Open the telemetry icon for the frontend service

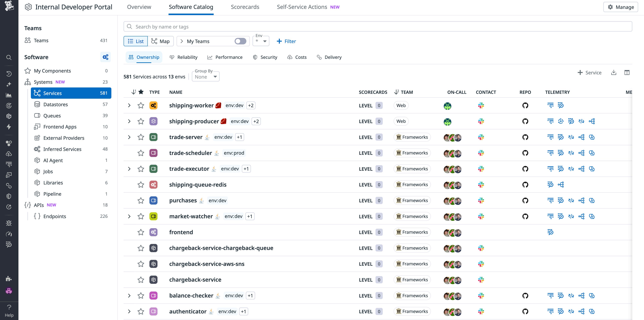click(550, 232)
